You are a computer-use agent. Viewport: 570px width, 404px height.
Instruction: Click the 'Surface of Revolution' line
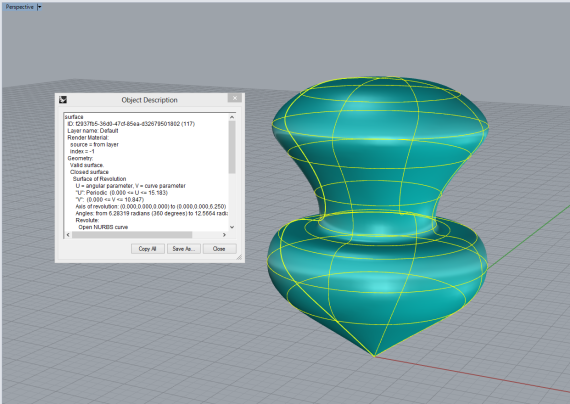coord(100,179)
